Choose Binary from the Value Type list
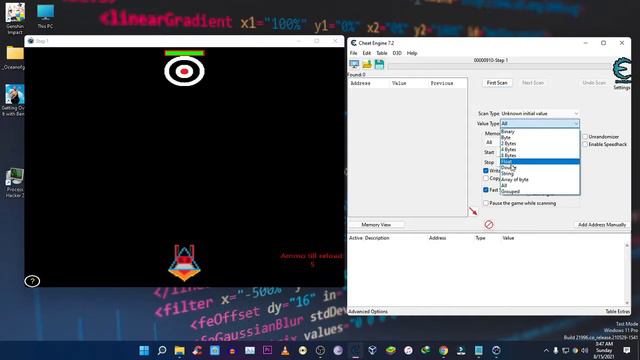The height and width of the screenshot is (360, 640). pos(540,131)
